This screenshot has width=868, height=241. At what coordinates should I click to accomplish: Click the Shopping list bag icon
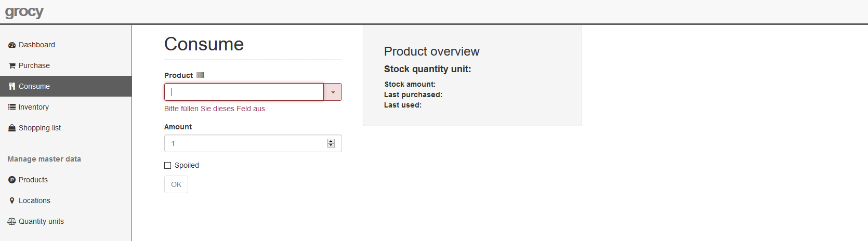click(12, 128)
